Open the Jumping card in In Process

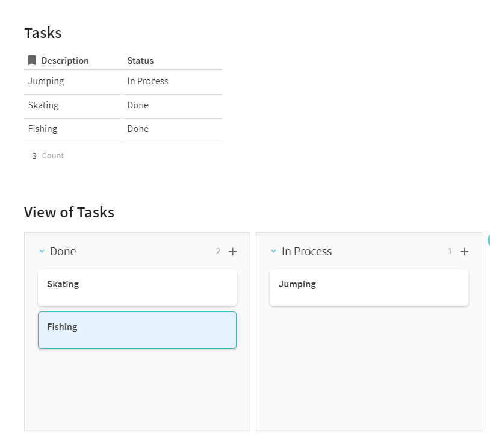point(368,287)
